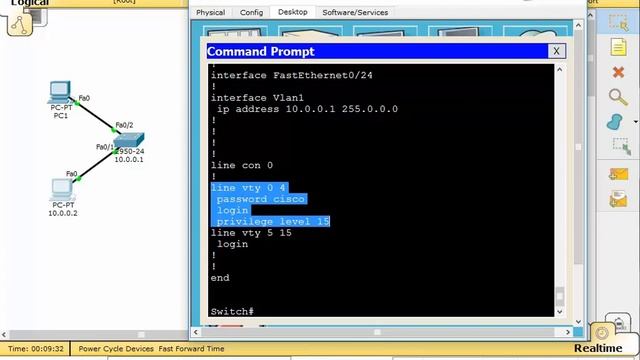Click the Fa0/2 port label
Image resolution: width=640 pixels, height=360 pixels.
point(124,125)
